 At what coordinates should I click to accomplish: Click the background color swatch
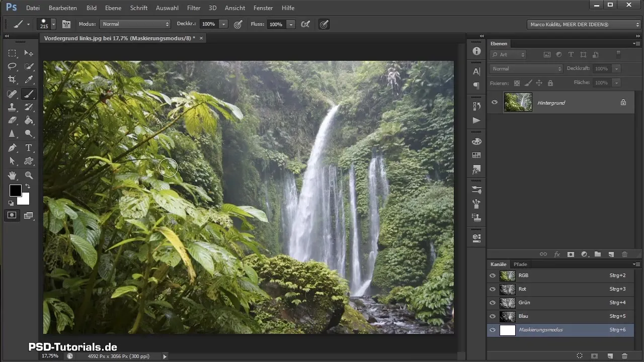click(x=24, y=200)
